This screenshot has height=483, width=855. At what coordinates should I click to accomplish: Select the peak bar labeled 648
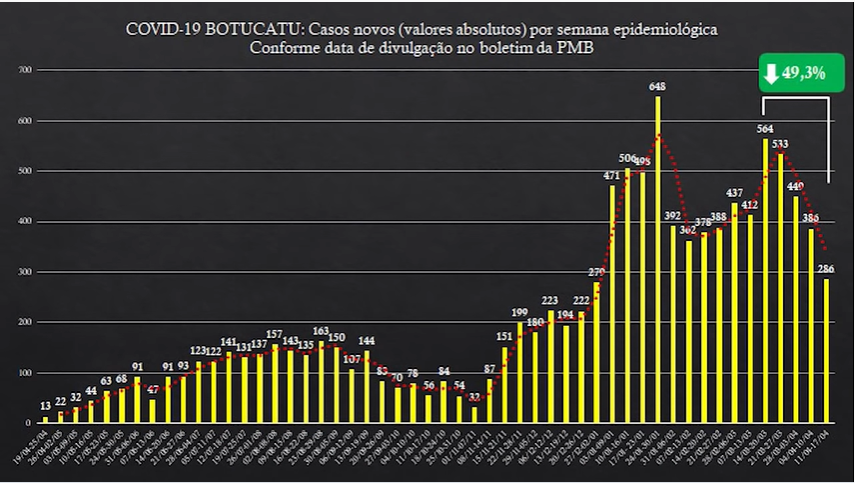tap(657, 260)
